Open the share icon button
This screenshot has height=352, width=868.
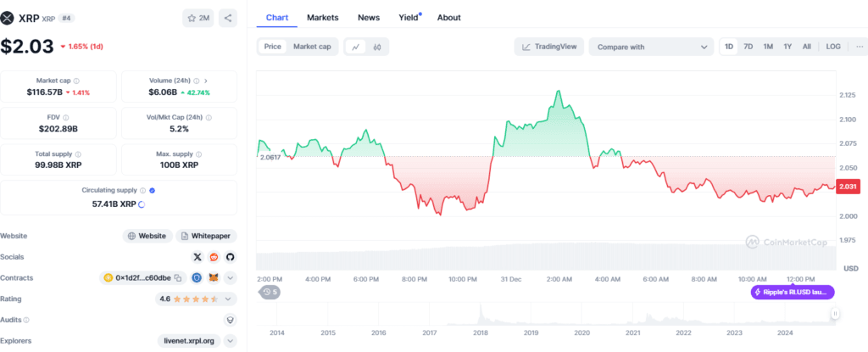click(x=227, y=18)
